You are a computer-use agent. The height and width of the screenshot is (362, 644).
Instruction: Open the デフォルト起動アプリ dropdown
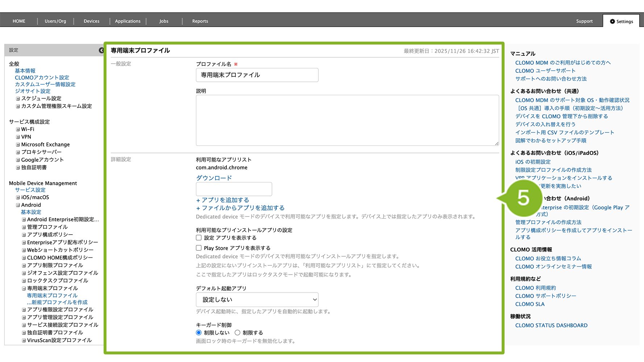257,300
